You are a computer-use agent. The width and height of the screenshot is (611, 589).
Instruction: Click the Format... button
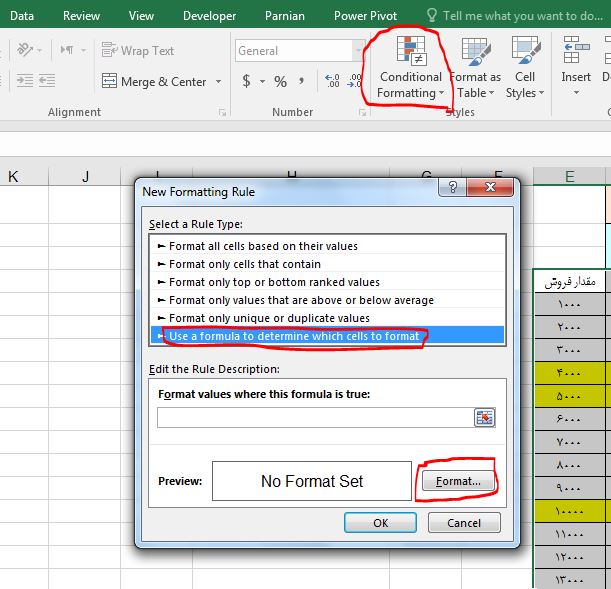point(458,481)
